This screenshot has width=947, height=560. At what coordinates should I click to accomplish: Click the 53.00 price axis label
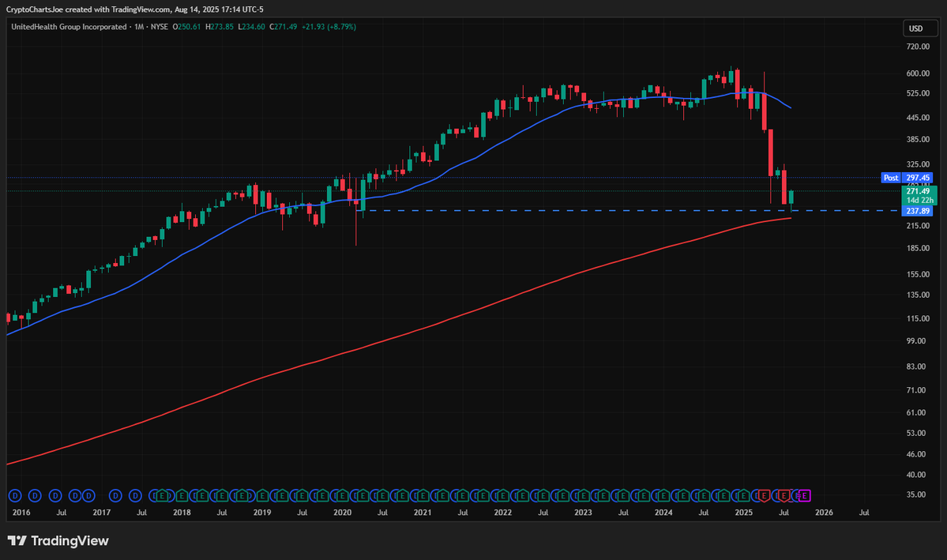tap(916, 433)
